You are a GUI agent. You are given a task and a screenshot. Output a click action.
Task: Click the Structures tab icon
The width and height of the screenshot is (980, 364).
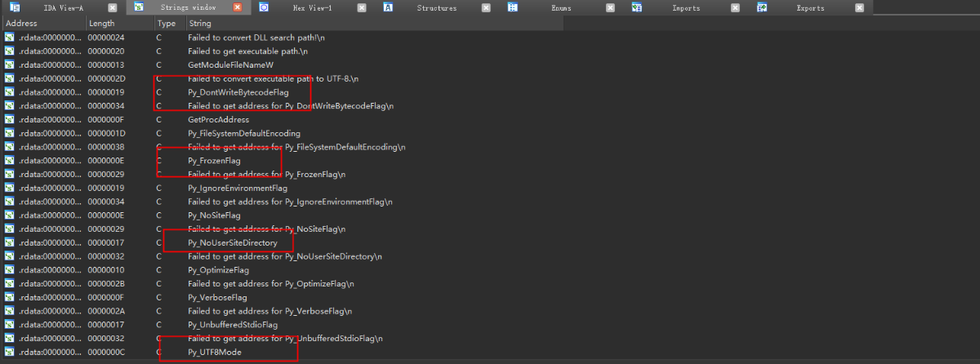click(388, 7)
